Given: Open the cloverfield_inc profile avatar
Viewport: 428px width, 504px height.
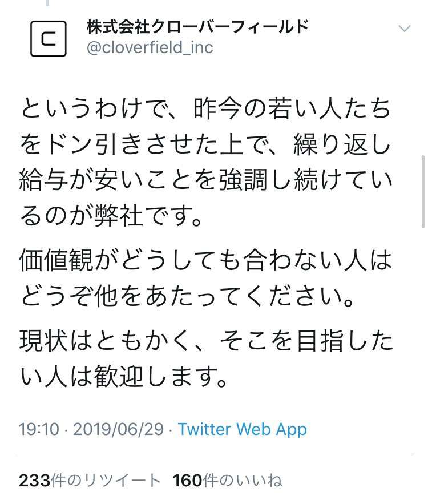Looking at the screenshot, I should 48,39.
